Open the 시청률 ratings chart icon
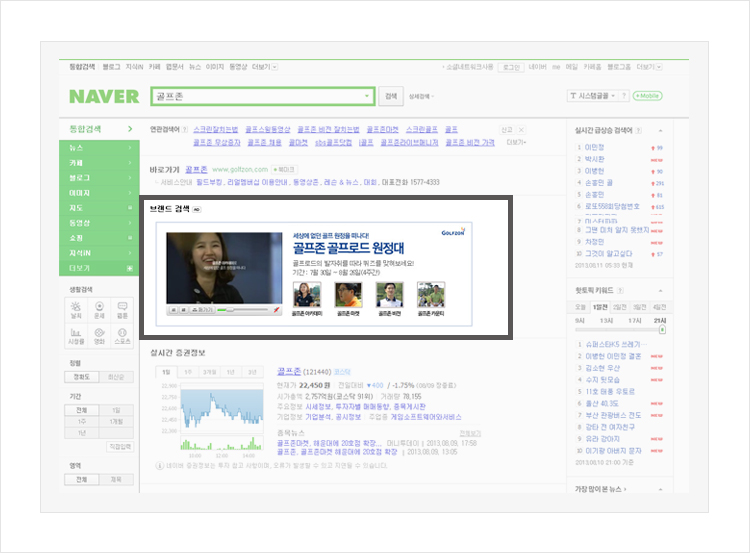The image size is (750, 553). 76,335
